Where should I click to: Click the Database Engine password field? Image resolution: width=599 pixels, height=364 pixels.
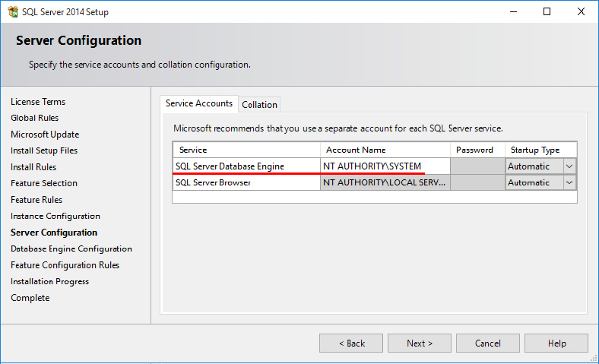pos(477,166)
